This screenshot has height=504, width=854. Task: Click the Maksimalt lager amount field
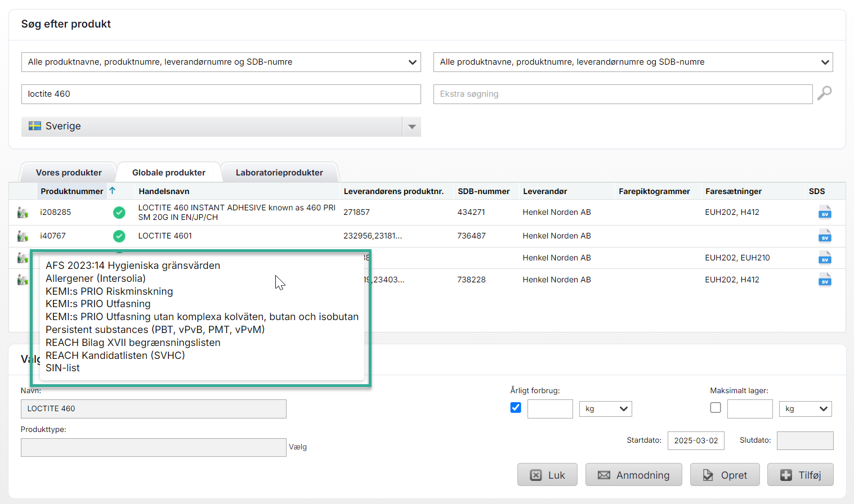(750, 409)
